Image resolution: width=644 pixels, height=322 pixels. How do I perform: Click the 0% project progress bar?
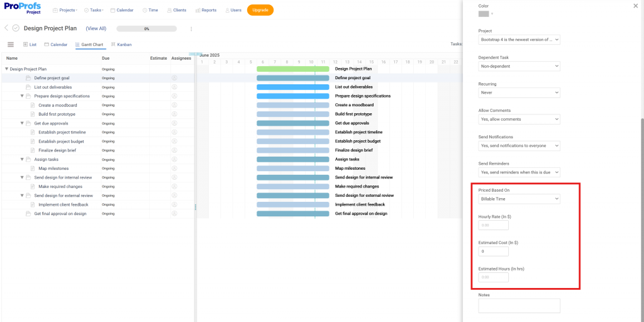(147, 29)
